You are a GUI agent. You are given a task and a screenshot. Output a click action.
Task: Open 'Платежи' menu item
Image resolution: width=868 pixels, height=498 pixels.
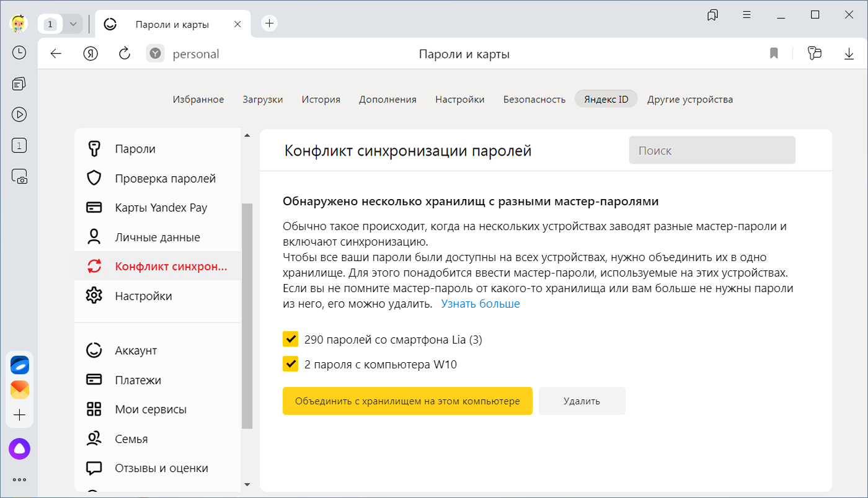coord(157,380)
